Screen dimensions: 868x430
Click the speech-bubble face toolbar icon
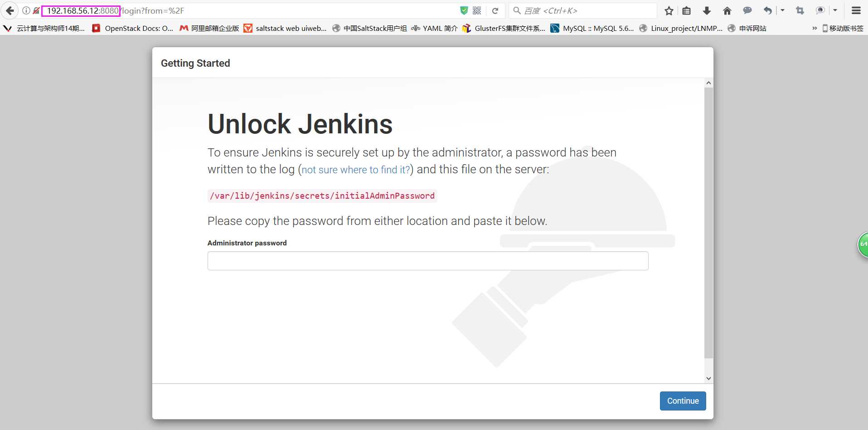[820, 10]
